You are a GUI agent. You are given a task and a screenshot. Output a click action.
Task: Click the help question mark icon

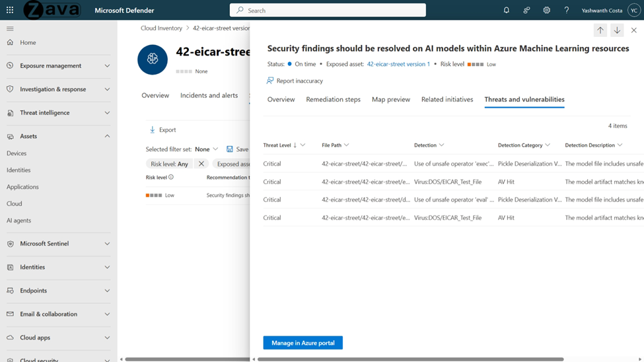point(566,11)
